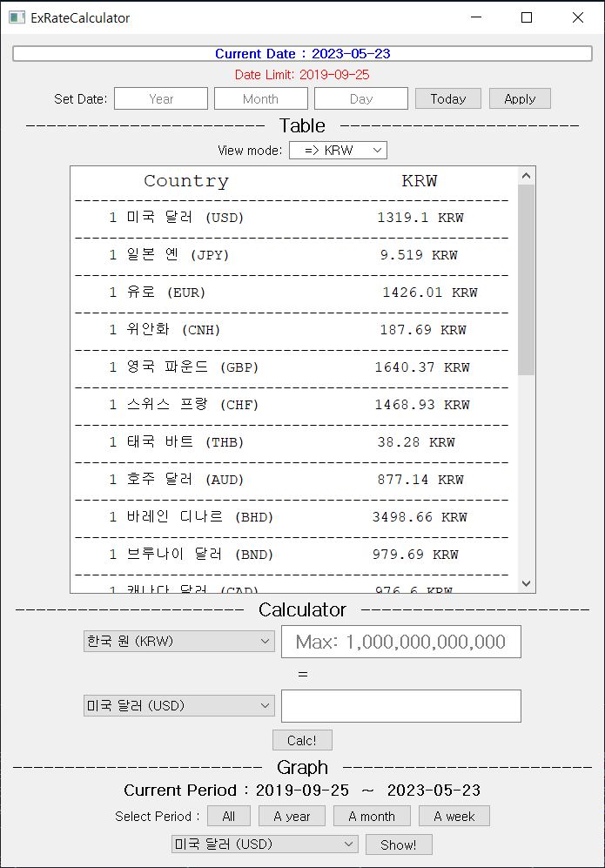Image resolution: width=605 pixels, height=868 pixels.
Task: Click the 1468.93 KRW value
Action: (x=422, y=405)
